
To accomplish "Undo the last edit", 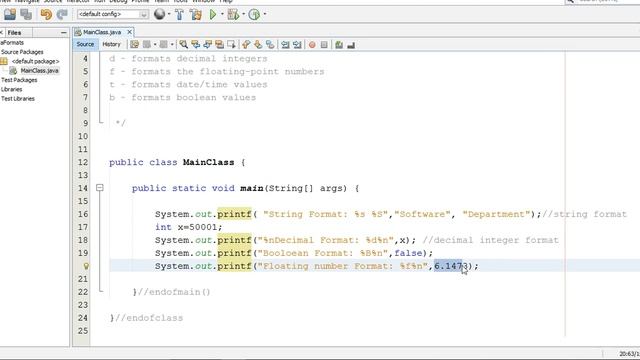I will (x=46, y=15).
